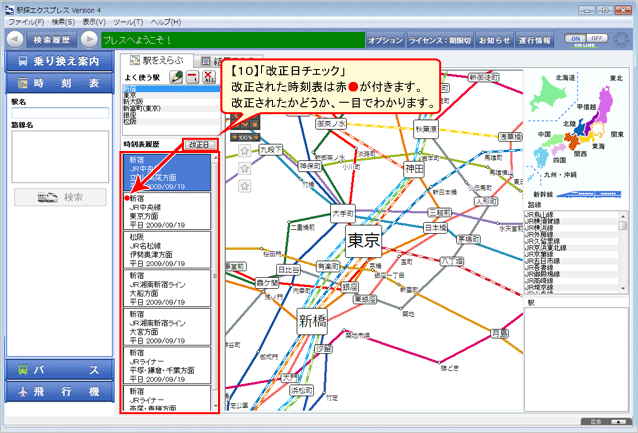Click the red ALL delete icon
The height and width of the screenshot is (433, 638).
208,77
